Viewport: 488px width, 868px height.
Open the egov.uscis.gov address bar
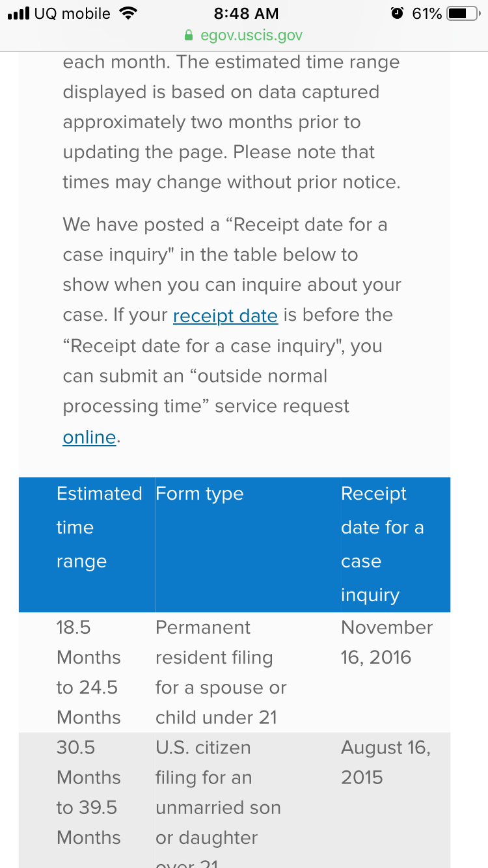coord(244,35)
